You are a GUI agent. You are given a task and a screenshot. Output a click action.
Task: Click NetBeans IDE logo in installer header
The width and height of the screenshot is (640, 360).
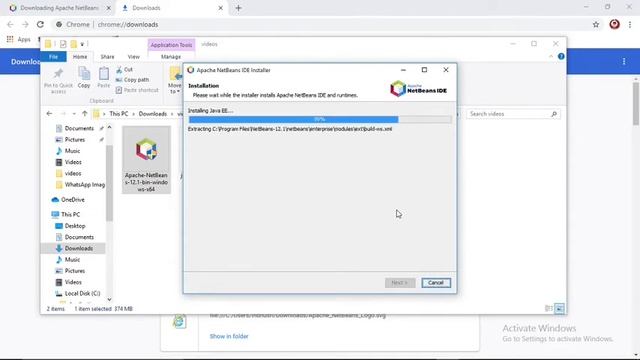(419, 89)
